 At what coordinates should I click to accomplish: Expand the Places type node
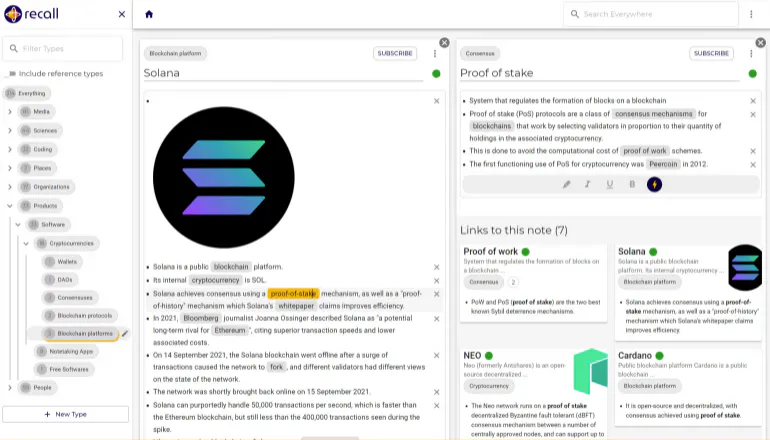point(9,168)
